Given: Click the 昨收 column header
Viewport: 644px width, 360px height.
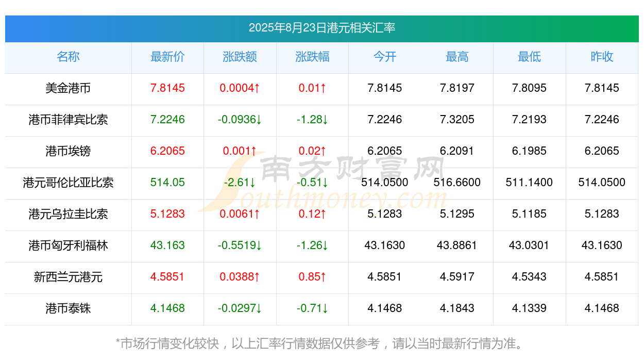Looking at the screenshot, I should (x=602, y=57).
